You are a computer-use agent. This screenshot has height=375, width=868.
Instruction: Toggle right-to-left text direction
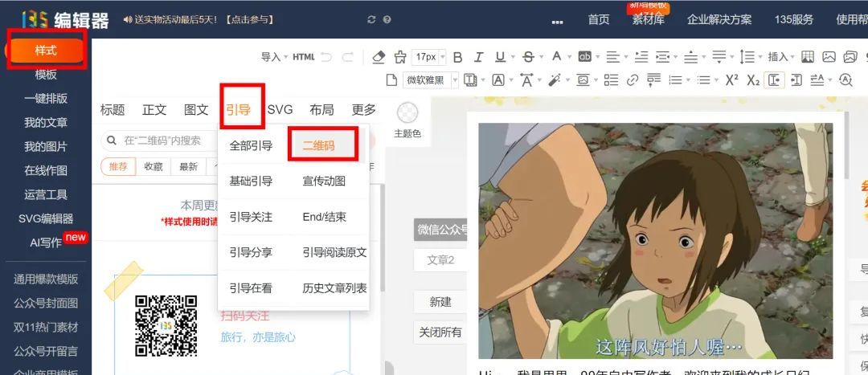pyautogui.click(x=796, y=80)
